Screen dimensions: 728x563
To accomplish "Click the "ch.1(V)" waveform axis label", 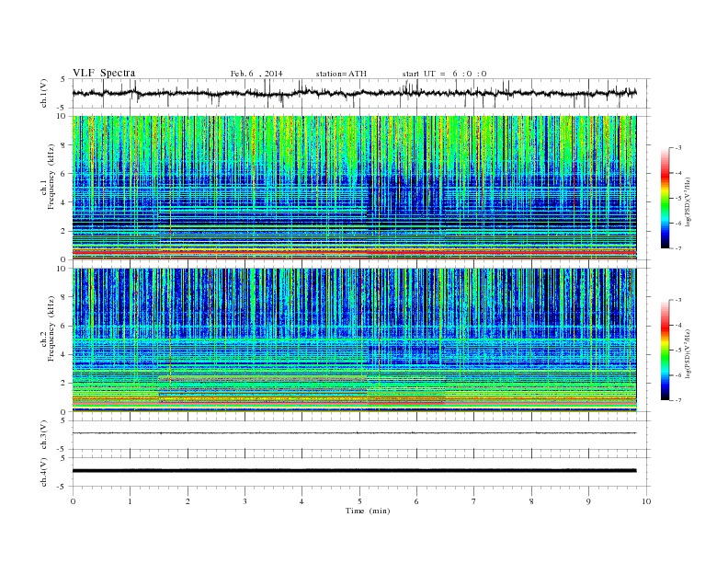I will click(44, 93).
